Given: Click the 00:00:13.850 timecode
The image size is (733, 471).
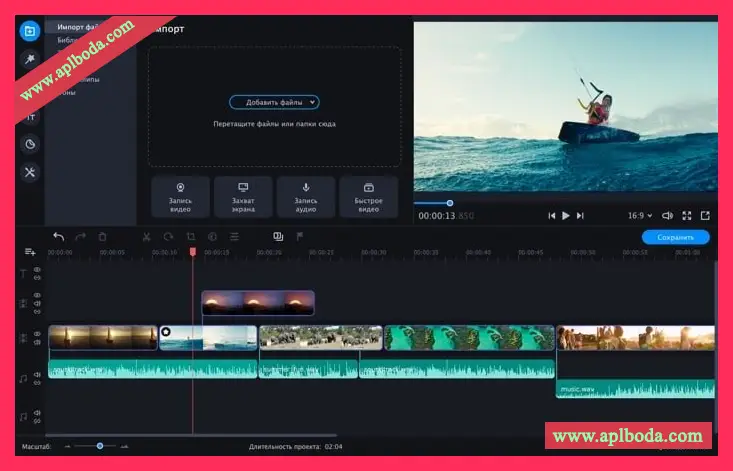Looking at the screenshot, I should [446, 216].
